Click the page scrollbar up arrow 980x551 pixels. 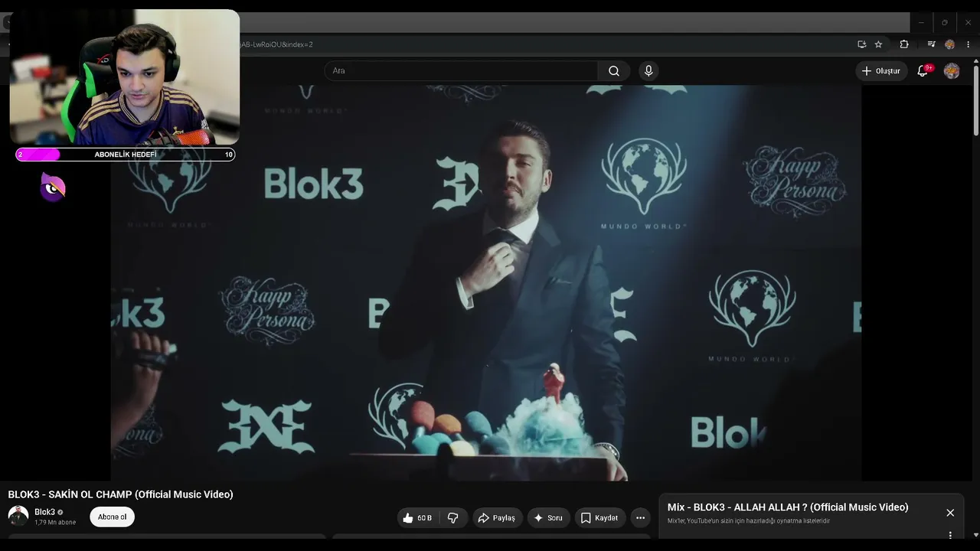tap(976, 61)
